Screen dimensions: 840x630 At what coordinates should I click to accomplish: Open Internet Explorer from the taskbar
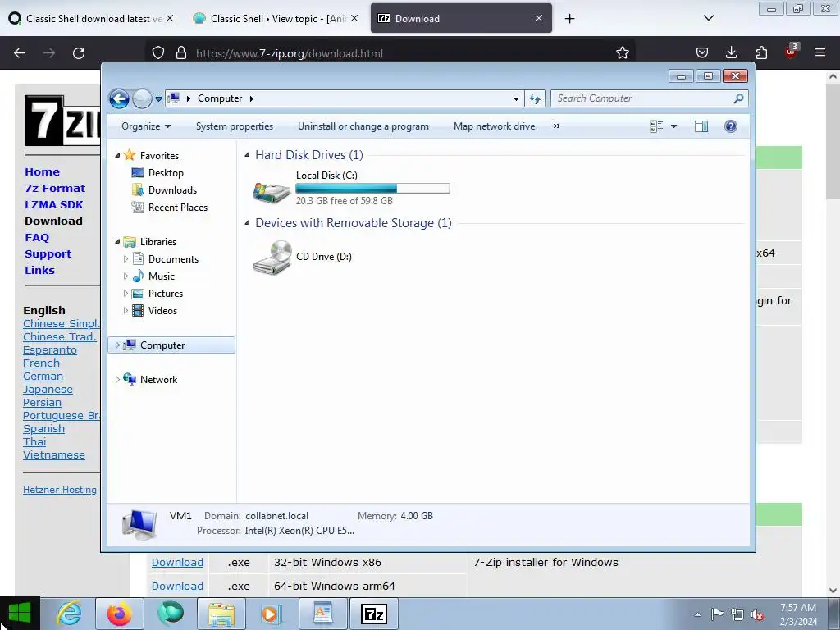[70, 614]
